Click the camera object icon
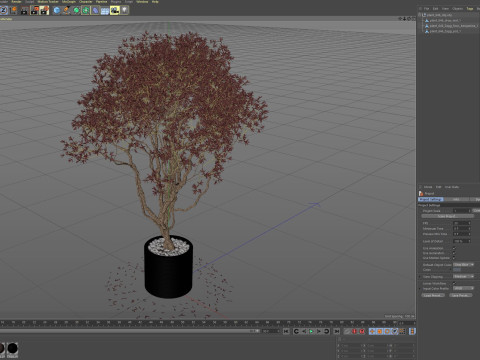The height and width of the screenshot is (360, 480). (x=115, y=10)
